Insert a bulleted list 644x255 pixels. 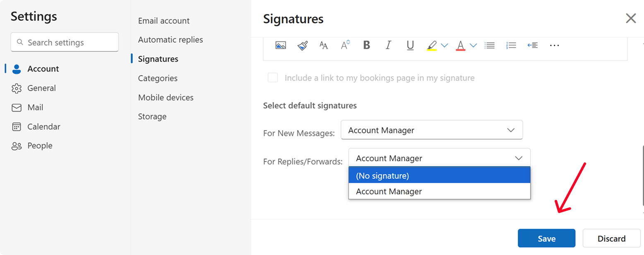pos(490,45)
